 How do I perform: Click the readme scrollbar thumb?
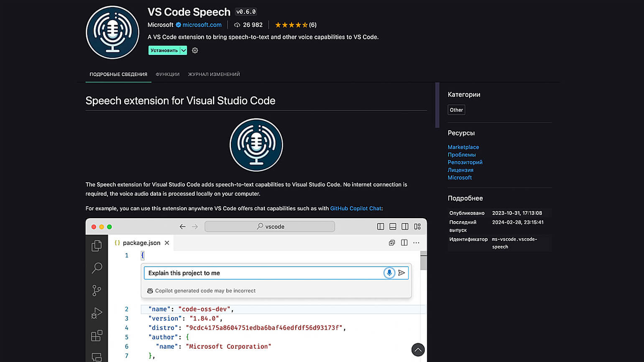point(437,105)
